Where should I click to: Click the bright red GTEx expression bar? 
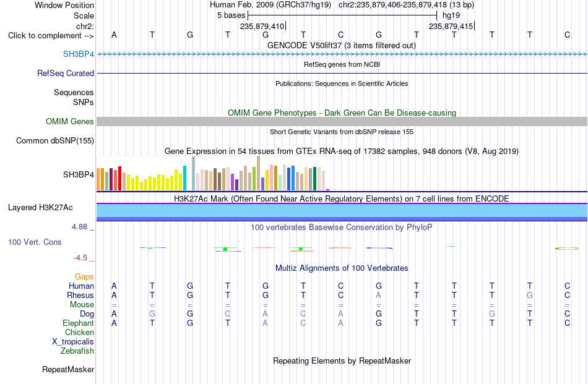(119, 178)
